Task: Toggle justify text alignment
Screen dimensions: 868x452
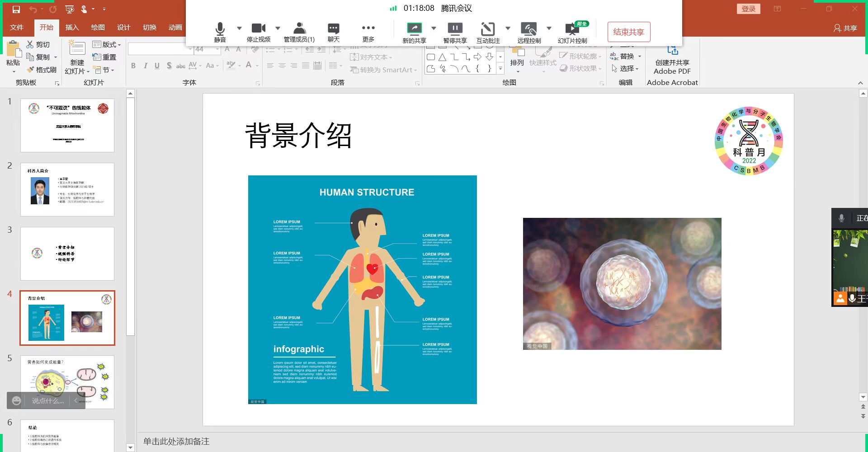Action: point(306,66)
